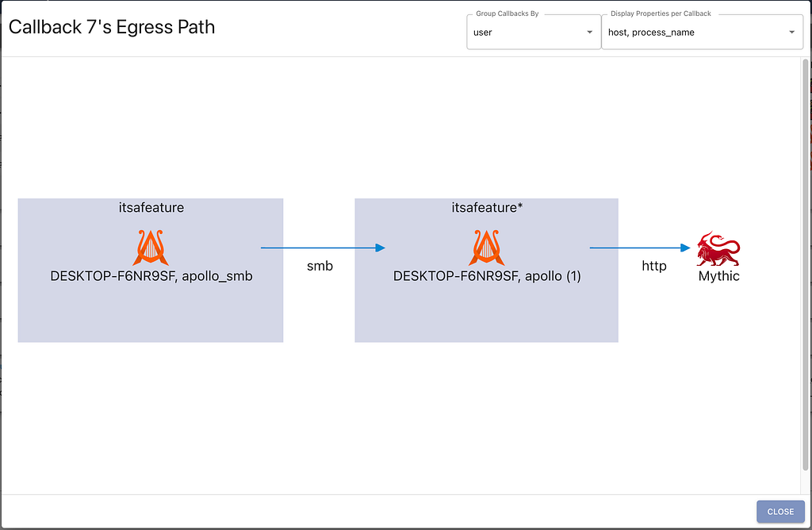The height and width of the screenshot is (530, 812).
Task: Click the itsafeature* group title
Action: pyautogui.click(x=487, y=208)
